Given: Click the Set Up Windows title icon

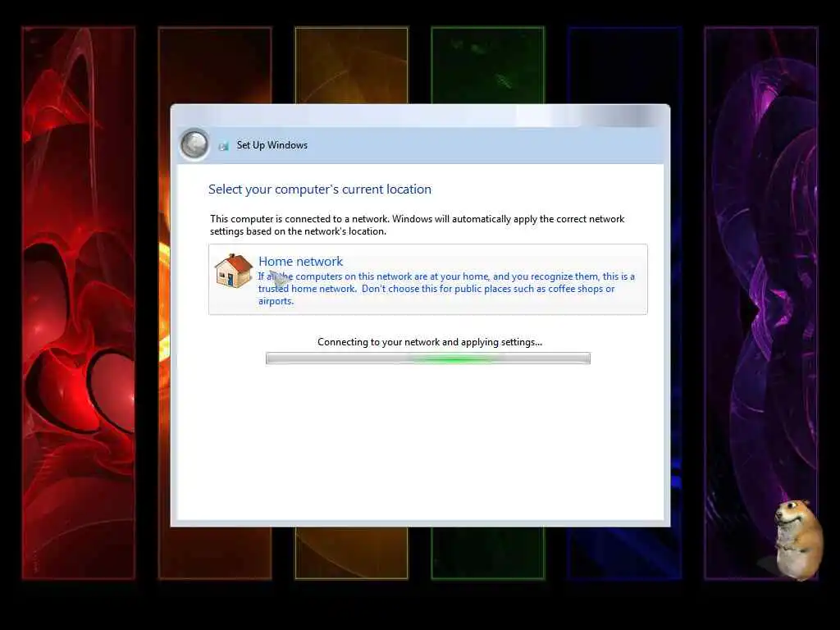Looking at the screenshot, I should (x=224, y=146).
